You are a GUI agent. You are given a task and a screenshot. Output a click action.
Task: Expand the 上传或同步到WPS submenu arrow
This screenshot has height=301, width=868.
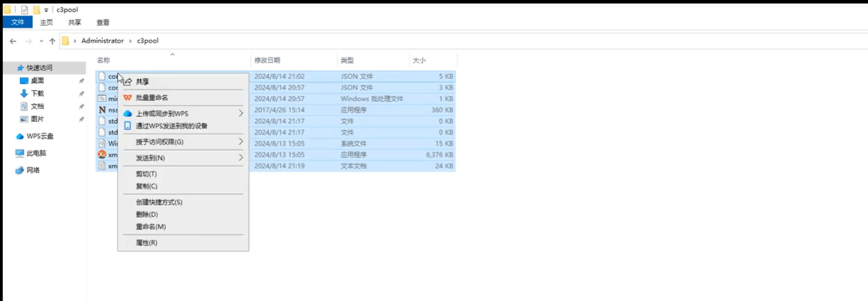tap(241, 113)
